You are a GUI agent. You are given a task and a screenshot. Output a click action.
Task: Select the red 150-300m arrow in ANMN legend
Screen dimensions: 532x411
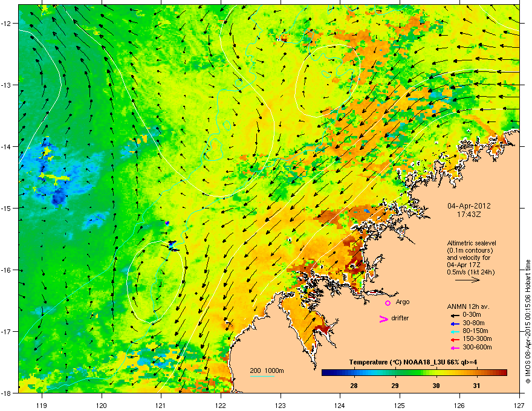tap(455, 339)
